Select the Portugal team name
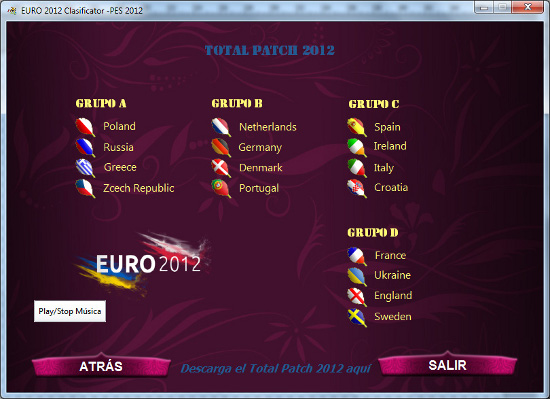 [259, 188]
